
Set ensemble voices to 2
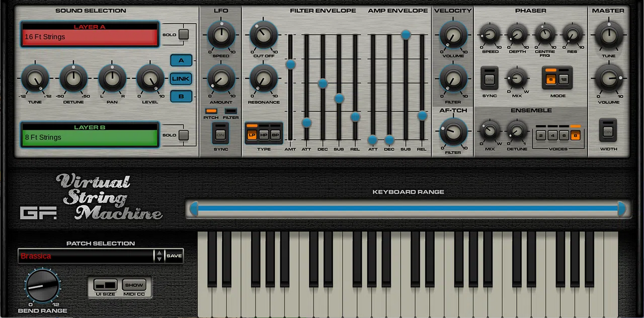point(540,135)
